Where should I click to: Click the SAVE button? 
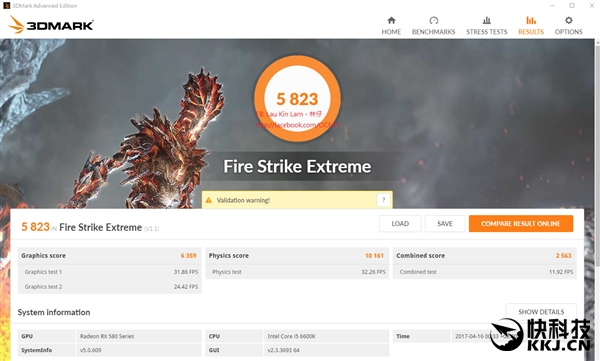(445, 224)
